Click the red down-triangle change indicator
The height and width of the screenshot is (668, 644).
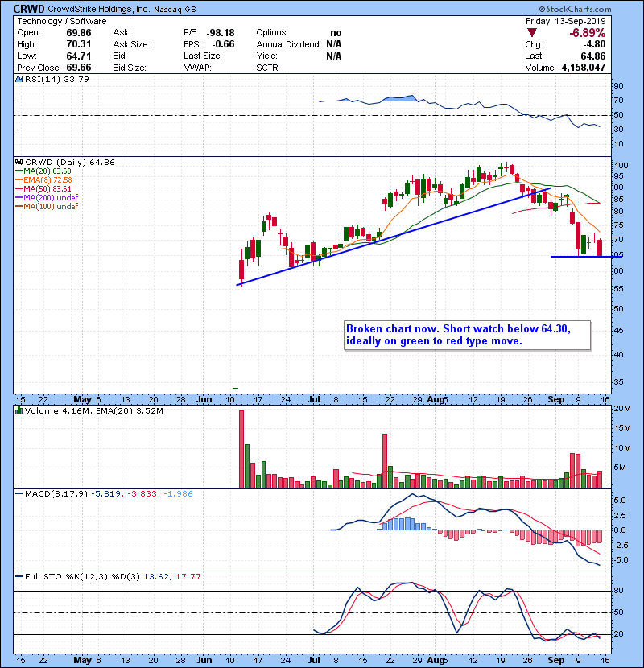[531, 32]
